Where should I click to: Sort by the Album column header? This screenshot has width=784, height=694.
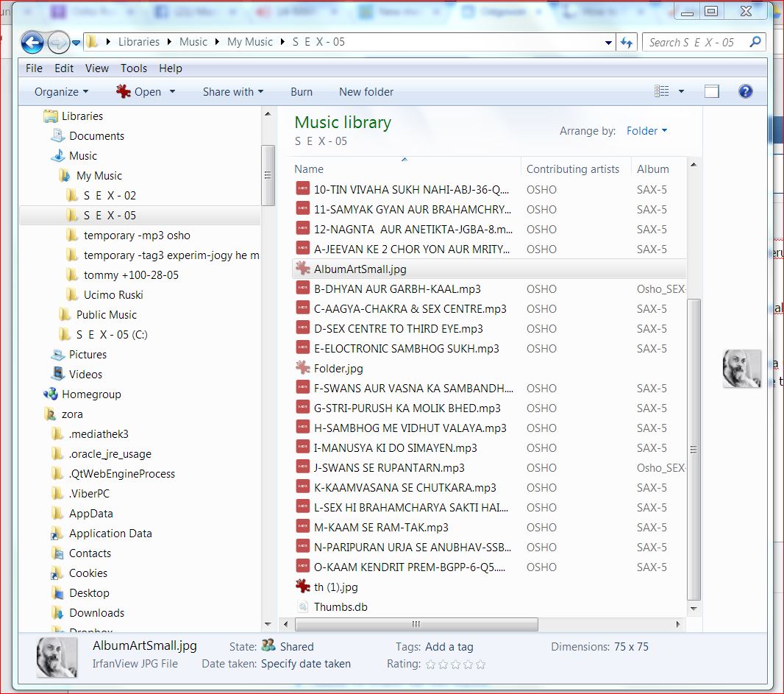(652, 169)
